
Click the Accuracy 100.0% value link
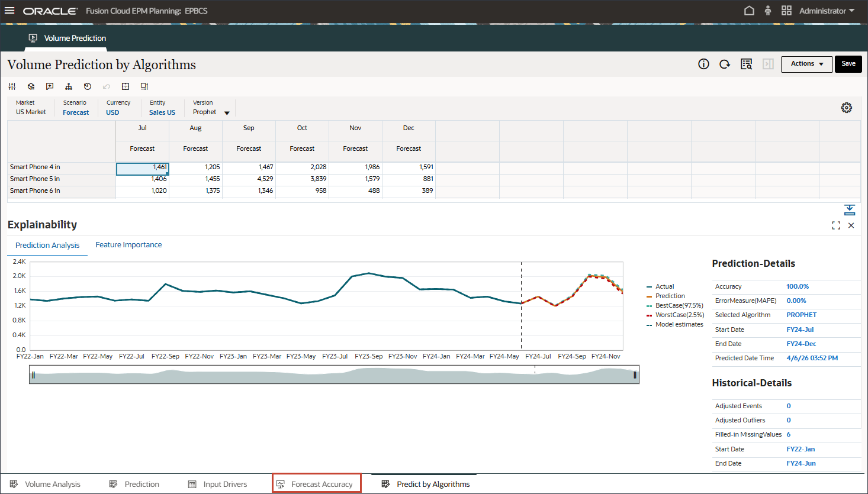tap(798, 286)
